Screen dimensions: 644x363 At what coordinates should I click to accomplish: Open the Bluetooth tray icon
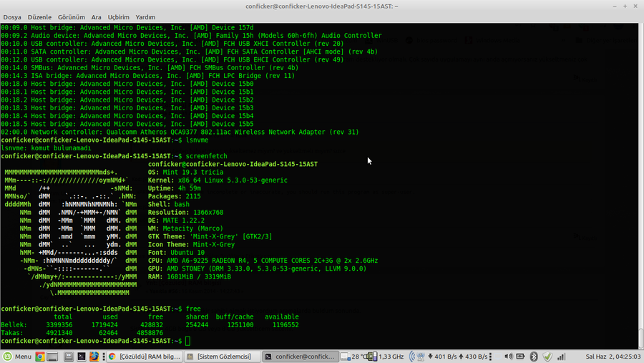click(534, 357)
